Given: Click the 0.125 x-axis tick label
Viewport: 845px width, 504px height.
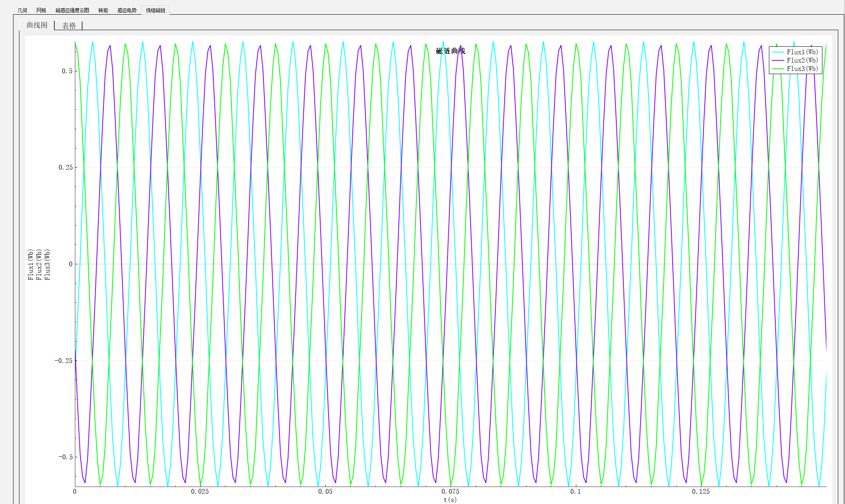Looking at the screenshot, I should pos(701,491).
